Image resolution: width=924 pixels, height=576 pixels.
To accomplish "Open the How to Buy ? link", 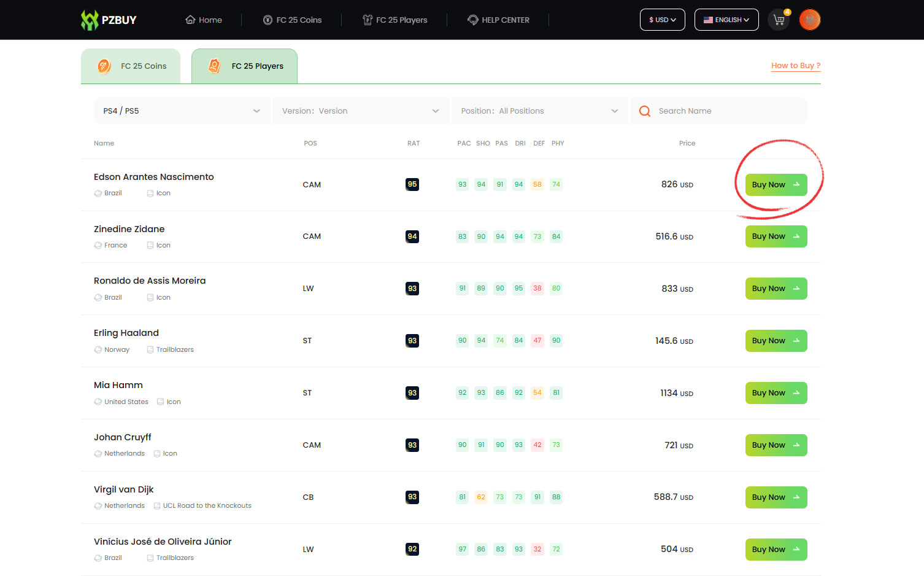I will point(796,66).
